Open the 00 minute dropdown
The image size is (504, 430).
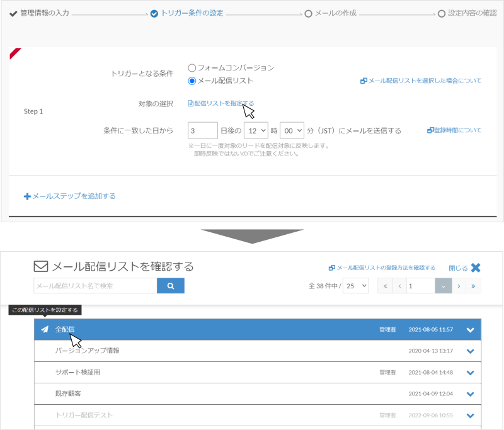coord(292,130)
